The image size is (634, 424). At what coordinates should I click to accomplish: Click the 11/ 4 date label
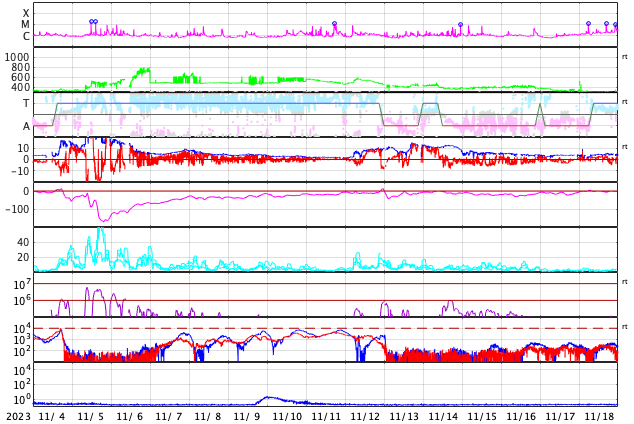[52, 416]
